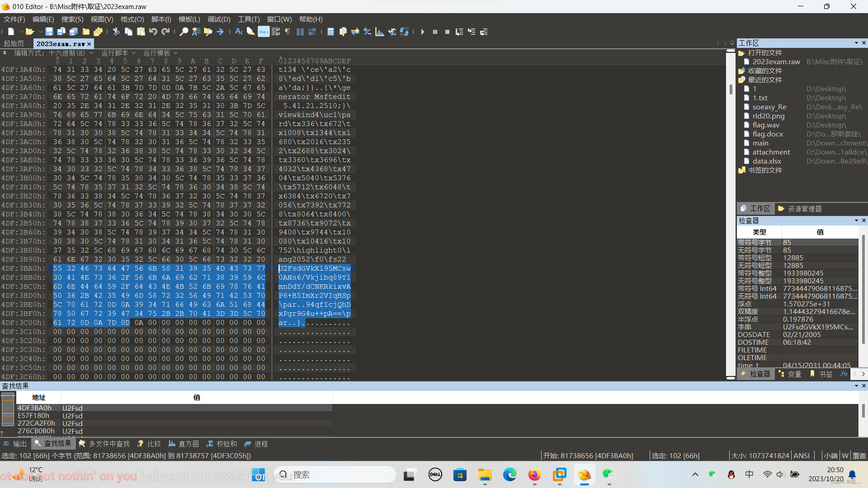The height and width of the screenshot is (488, 868).
Task: Click the Undo arrow icon
Action: (x=153, y=32)
